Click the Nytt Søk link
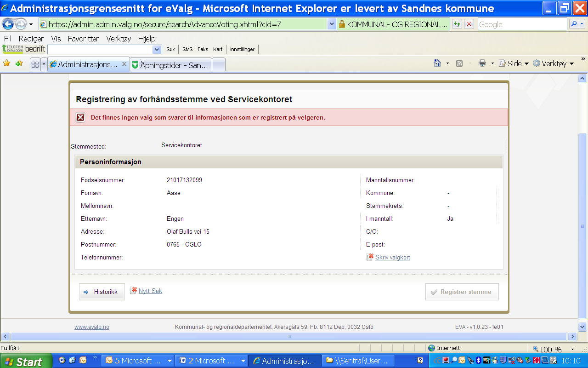 [150, 291]
